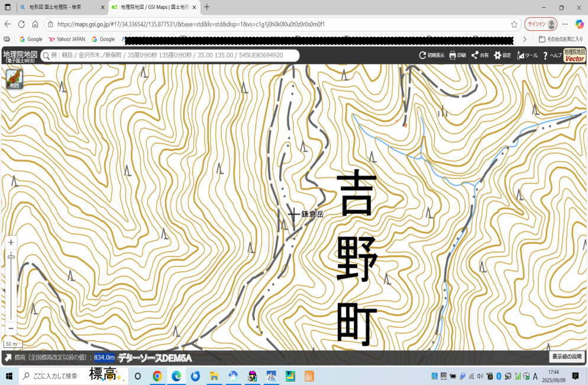Click the zoom out minus button
This screenshot has width=588, height=385.
point(11,328)
